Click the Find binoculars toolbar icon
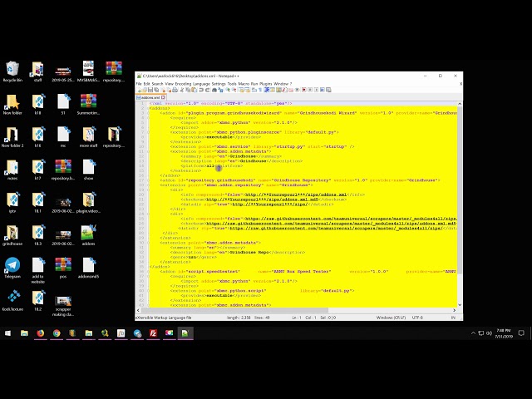Image resolution: width=532 pixels, height=399 pixels. [x=214, y=90]
